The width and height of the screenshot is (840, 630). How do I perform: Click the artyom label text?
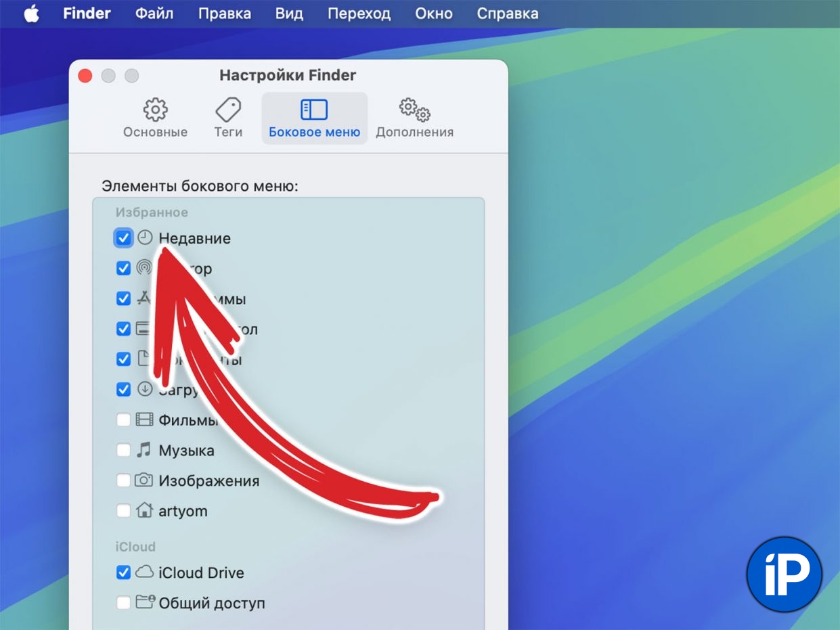coord(183,512)
